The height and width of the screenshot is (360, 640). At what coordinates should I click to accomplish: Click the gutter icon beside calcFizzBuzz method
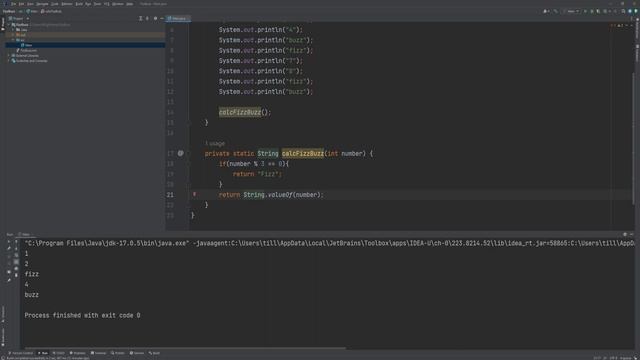tap(180, 153)
